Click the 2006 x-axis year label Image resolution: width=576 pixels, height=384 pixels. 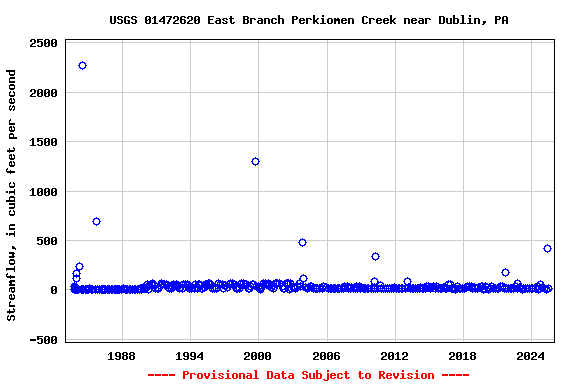click(x=326, y=356)
